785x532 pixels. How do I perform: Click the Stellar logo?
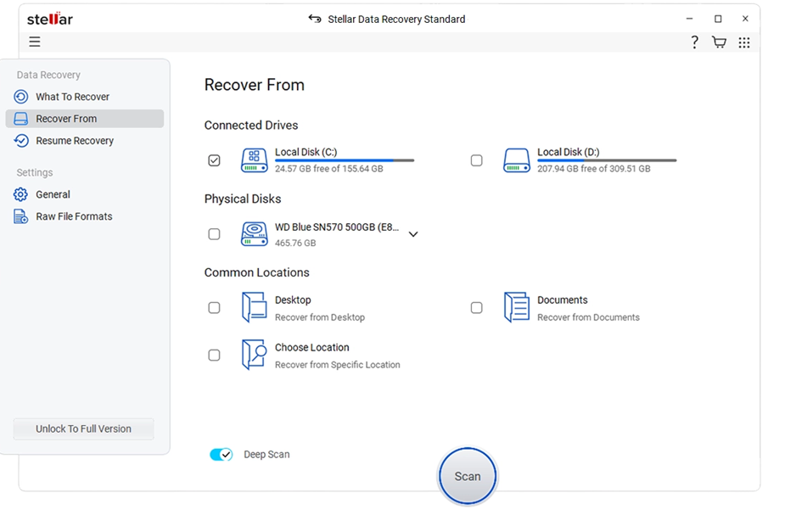49,19
